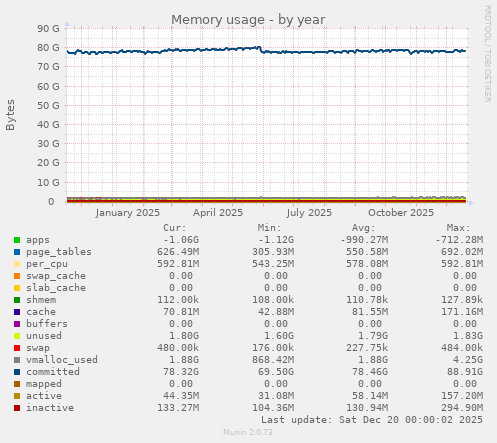Click the 'Last update' timestamp line
Viewport: 497px width, 443px height.
pyautogui.click(x=372, y=420)
